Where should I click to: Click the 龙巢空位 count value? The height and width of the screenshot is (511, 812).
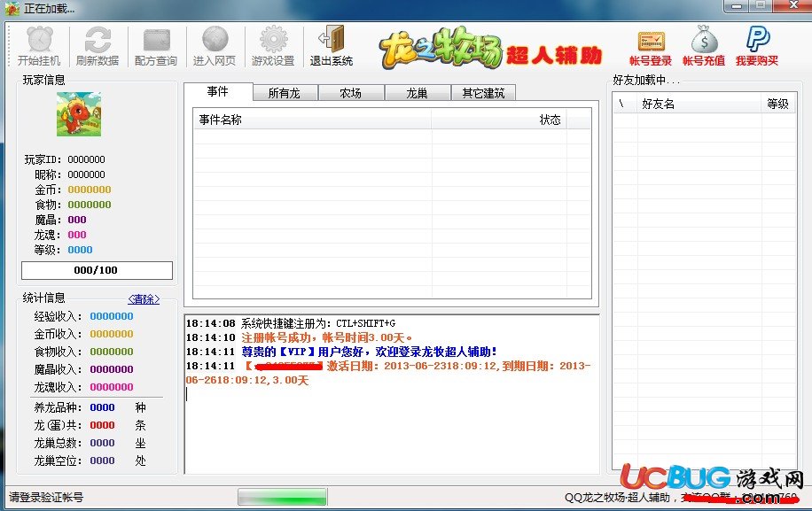tap(103, 461)
